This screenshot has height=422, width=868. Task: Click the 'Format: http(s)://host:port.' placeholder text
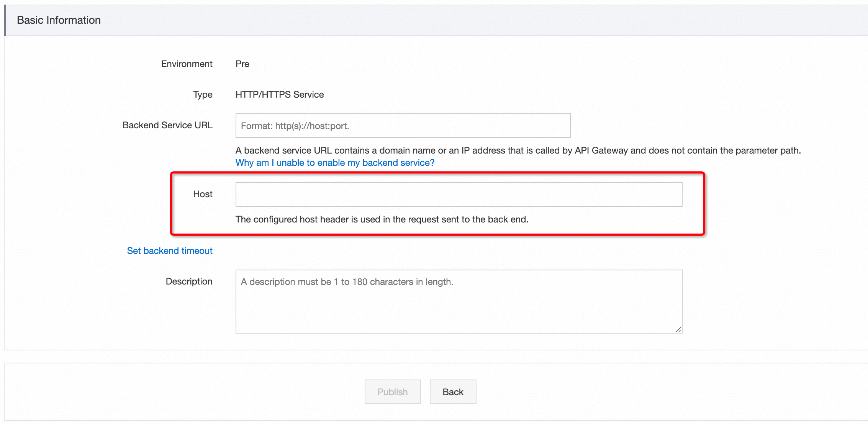point(295,126)
